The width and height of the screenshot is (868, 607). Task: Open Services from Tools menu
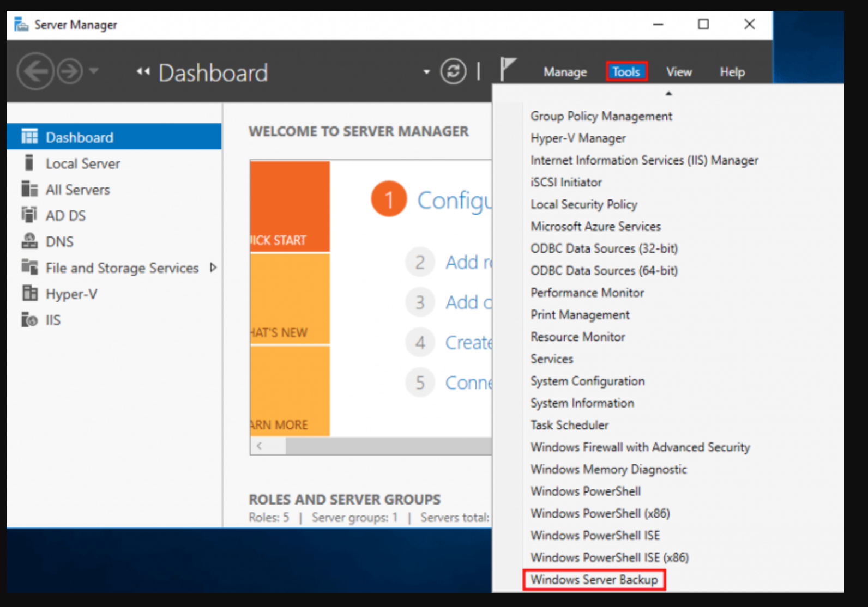(552, 359)
